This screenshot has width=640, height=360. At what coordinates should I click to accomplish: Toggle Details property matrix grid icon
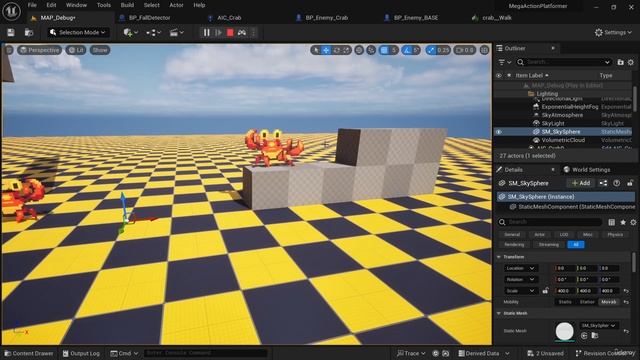[611, 222]
